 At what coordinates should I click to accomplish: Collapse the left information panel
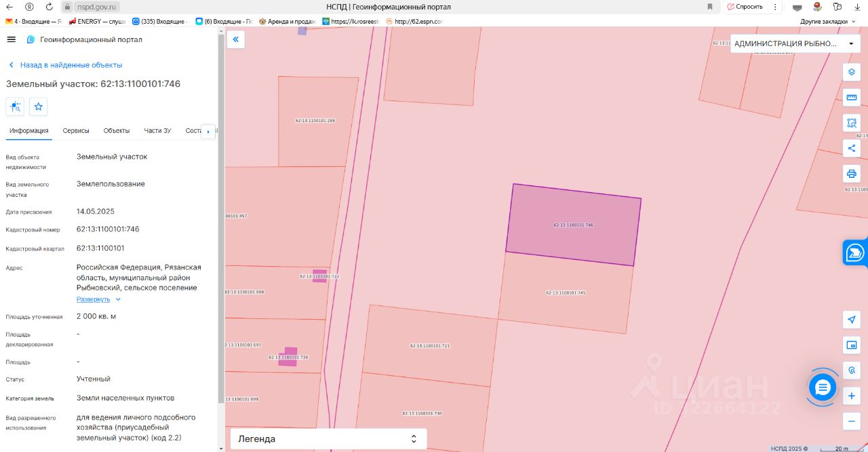point(236,39)
